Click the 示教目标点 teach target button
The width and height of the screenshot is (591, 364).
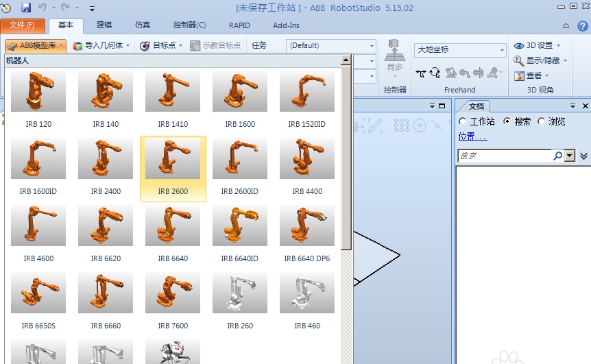(x=215, y=46)
